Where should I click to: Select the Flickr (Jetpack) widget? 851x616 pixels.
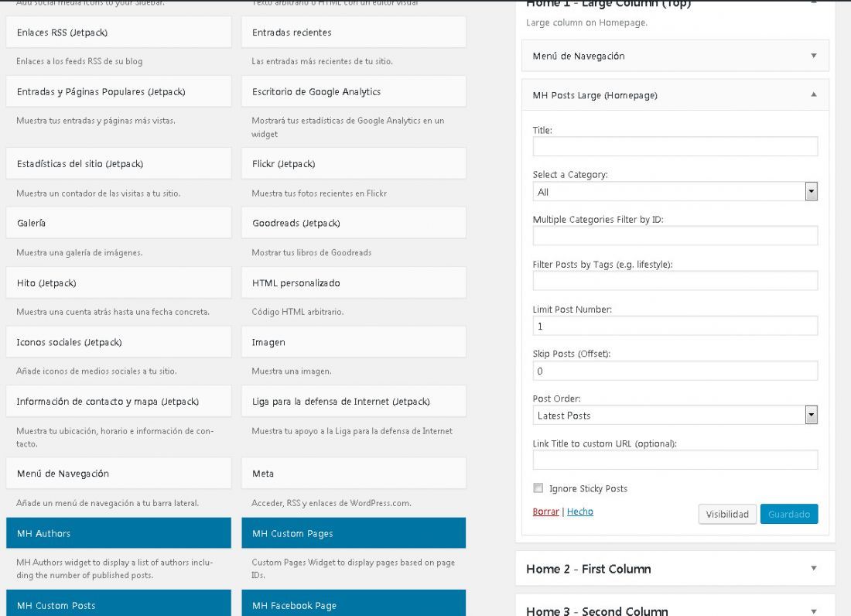354,163
